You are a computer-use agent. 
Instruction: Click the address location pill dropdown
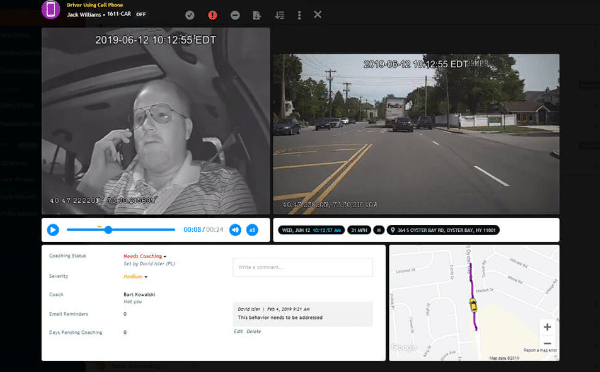tap(443, 230)
